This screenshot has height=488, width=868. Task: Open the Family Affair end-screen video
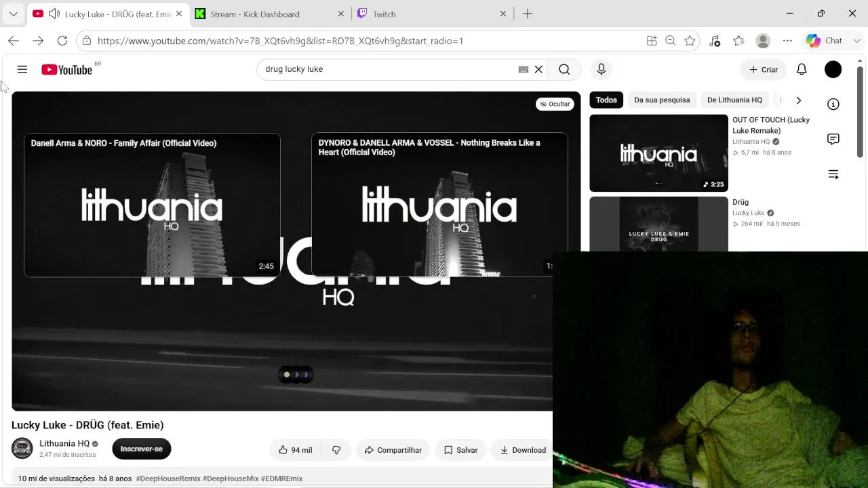(153, 205)
